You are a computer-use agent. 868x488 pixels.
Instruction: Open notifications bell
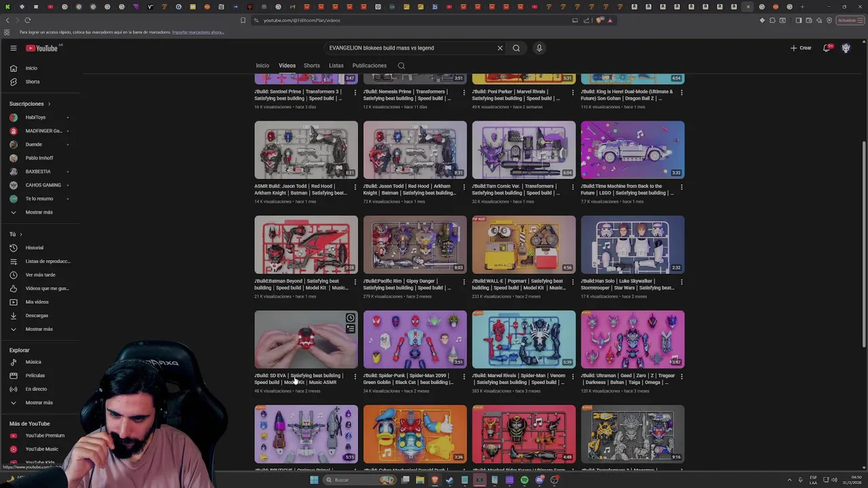point(827,48)
